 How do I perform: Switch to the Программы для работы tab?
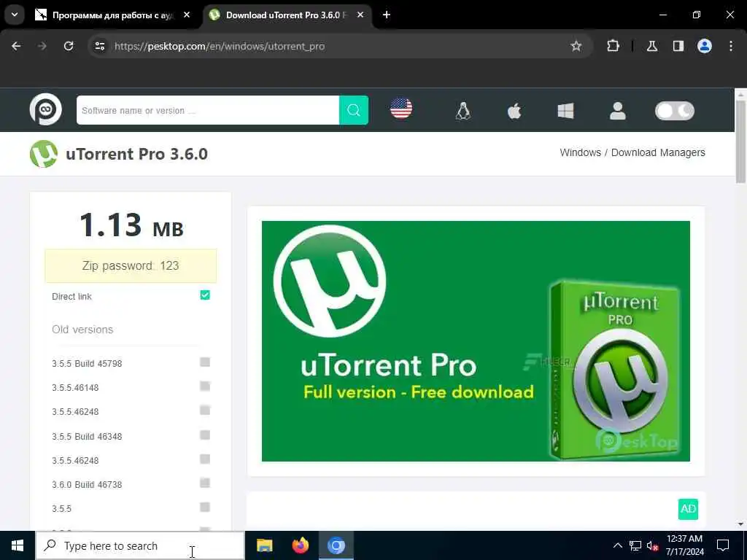[113, 15]
